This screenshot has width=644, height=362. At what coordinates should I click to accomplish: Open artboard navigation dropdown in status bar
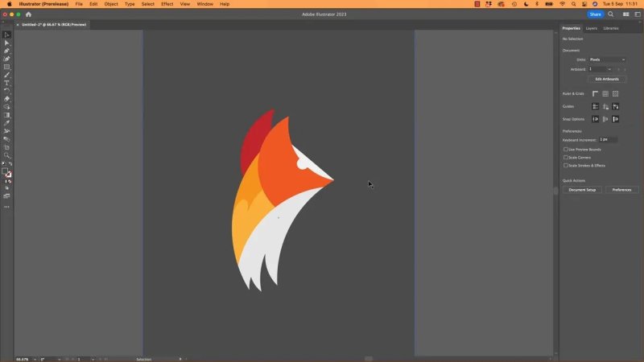point(93,359)
